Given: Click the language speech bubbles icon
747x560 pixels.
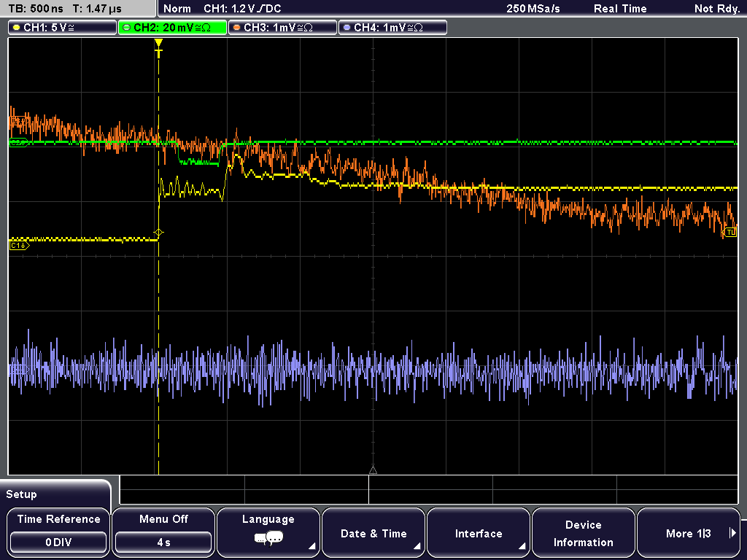Looking at the screenshot, I should (268, 539).
